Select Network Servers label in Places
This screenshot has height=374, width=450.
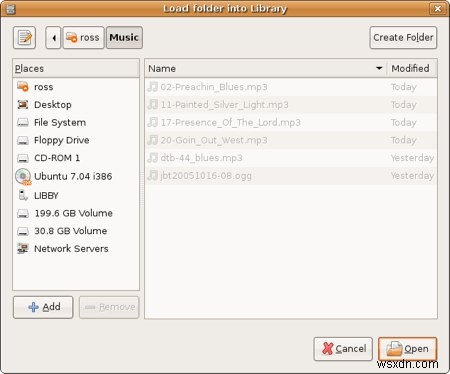(x=71, y=249)
